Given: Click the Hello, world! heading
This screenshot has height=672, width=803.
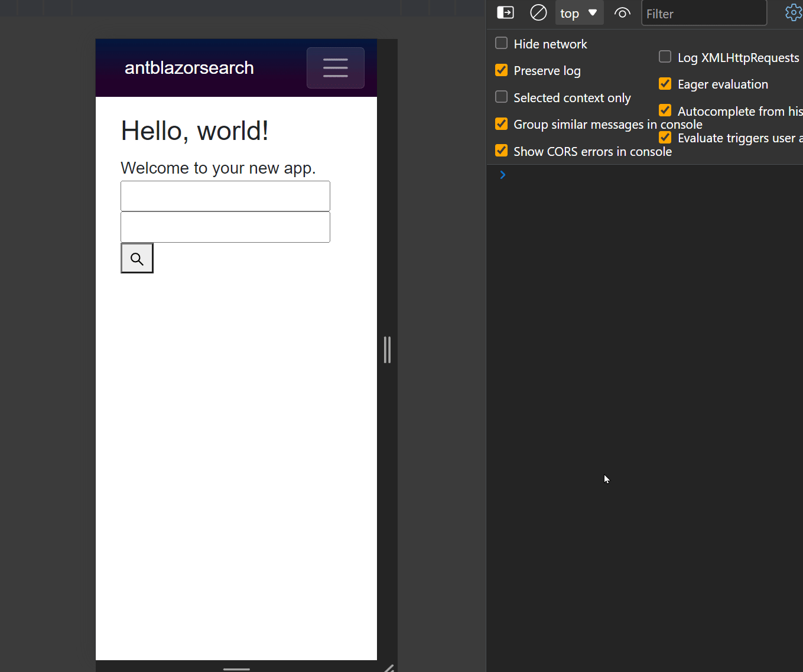Looking at the screenshot, I should click(x=194, y=131).
